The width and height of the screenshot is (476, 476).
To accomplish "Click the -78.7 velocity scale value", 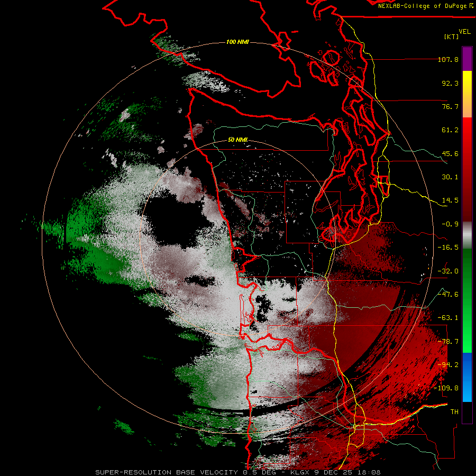I will click(448, 342).
